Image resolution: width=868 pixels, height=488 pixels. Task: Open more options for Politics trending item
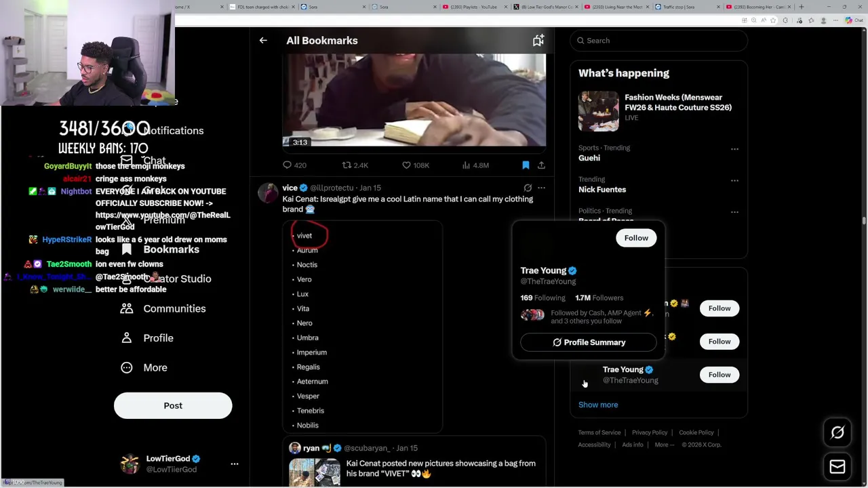click(x=734, y=212)
